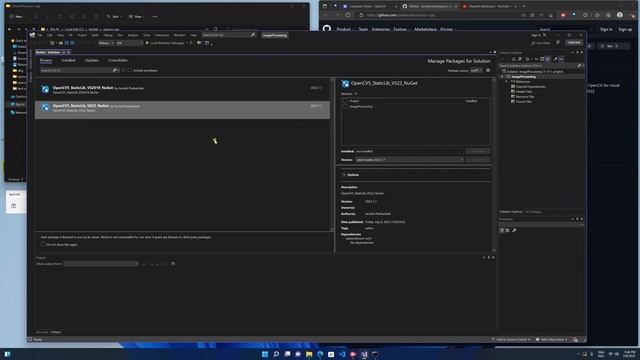Viewport: 640px width, 360px height.
Task: Click the package icon in the details header
Action: click(345, 84)
